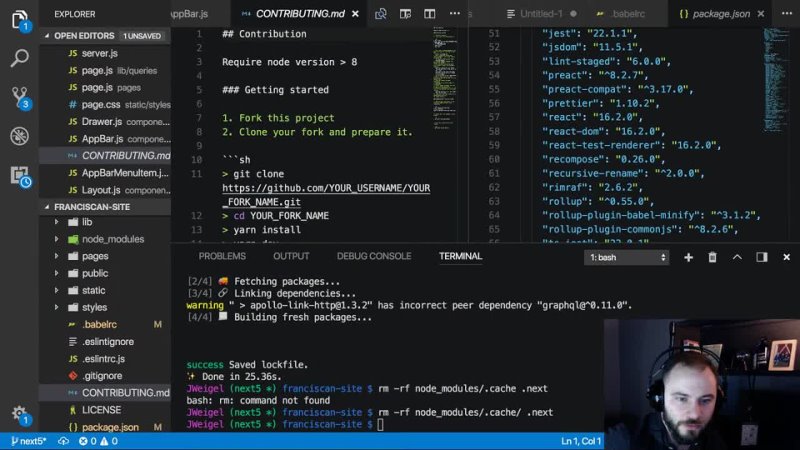Click the GitHub clone URL link
Image resolution: width=800 pixels, height=450 pixels.
tap(326, 195)
